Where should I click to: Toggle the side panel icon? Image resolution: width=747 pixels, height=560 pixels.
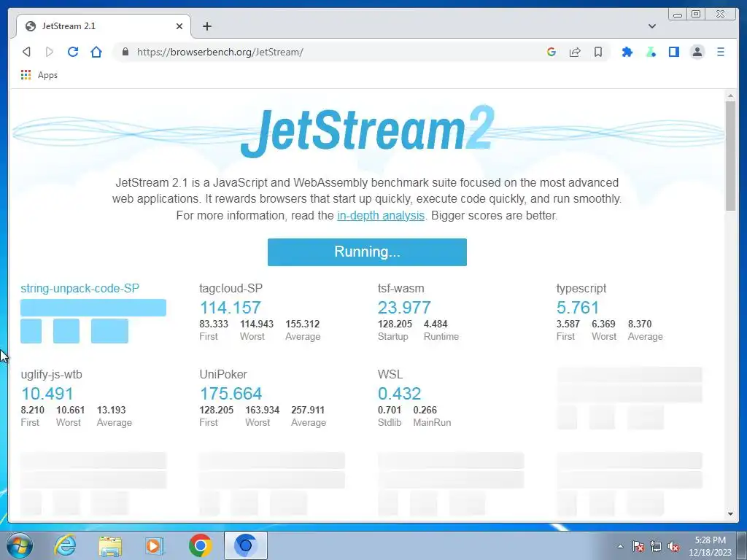click(x=673, y=52)
